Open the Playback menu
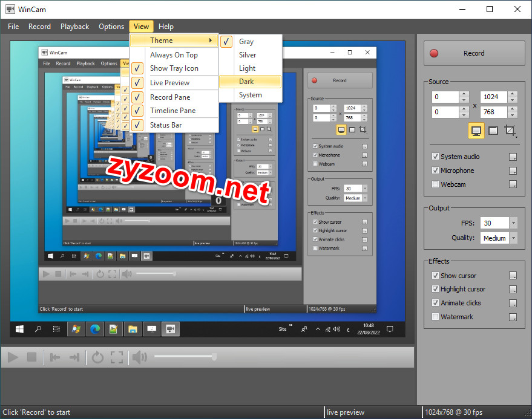 74,27
